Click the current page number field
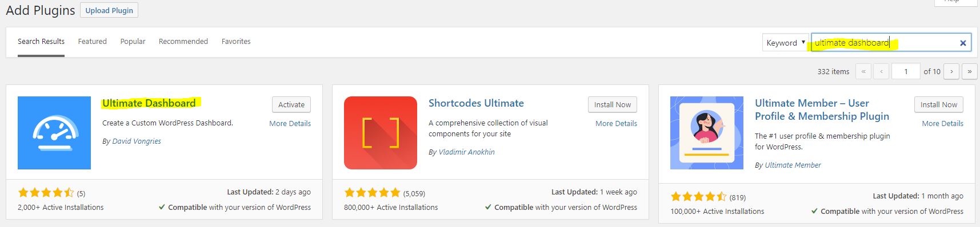 click(906, 71)
